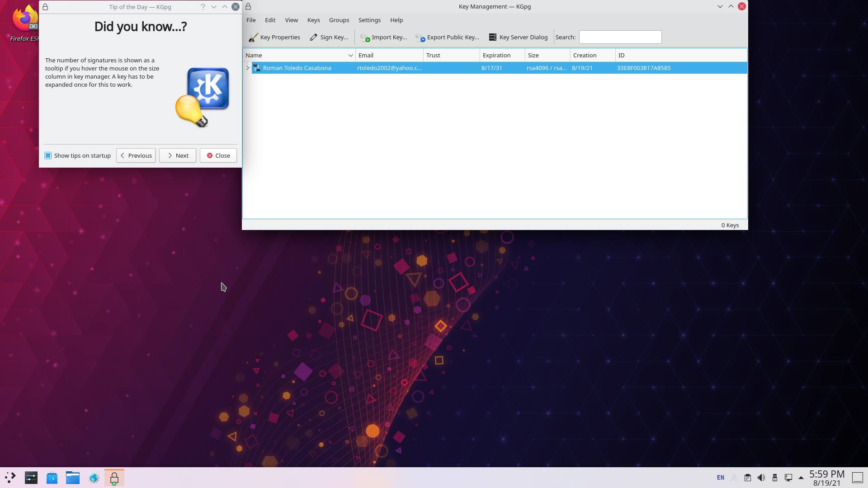This screenshot has height=488, width=868.
Task: Click the Previous tip button
Action: pyautogui.click(x=136, y=155)
